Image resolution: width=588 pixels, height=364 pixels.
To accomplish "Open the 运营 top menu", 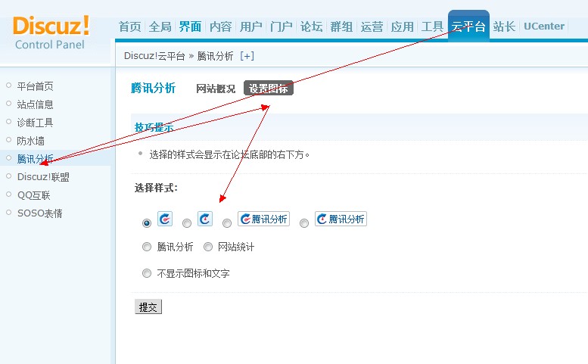I will click(372, 26).
